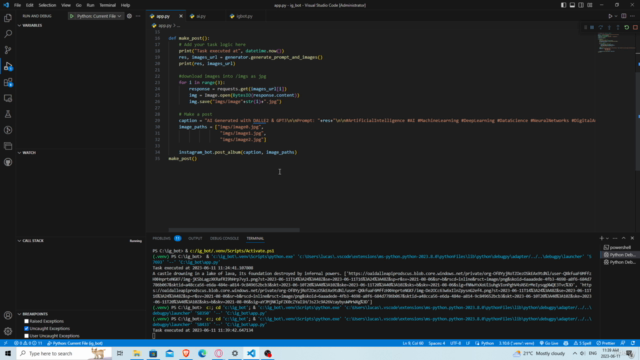The height and width of the screenshot is (360, 640).
Task: Collapse the Variables section
Action: pos(19,25)
